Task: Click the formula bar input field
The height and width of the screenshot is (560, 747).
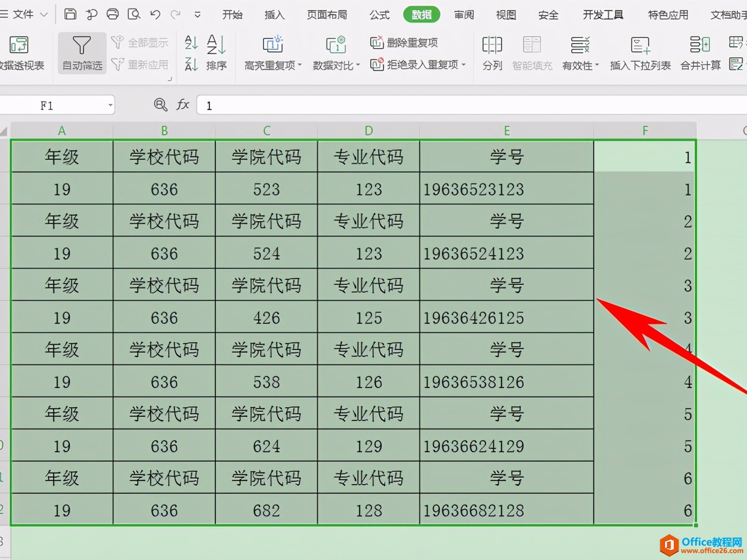Action: pyautogui.click(x=472, y=105)
